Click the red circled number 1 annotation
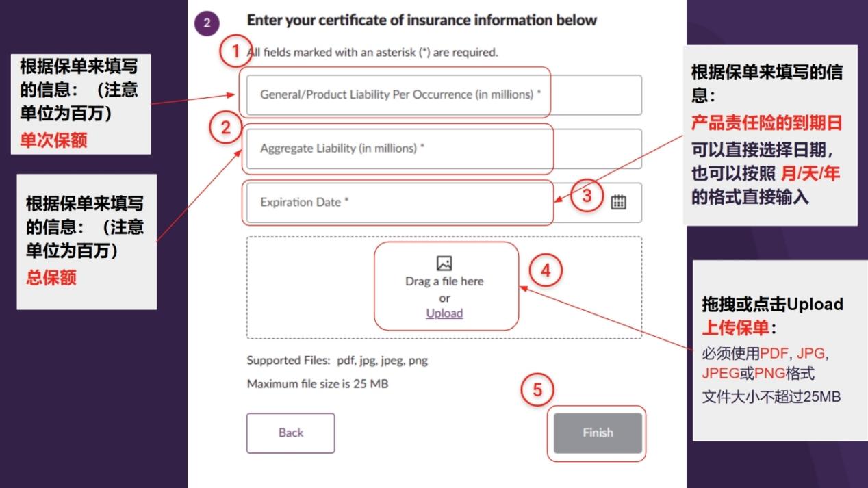Screen dimensions: 868x488 pos(235,51)
